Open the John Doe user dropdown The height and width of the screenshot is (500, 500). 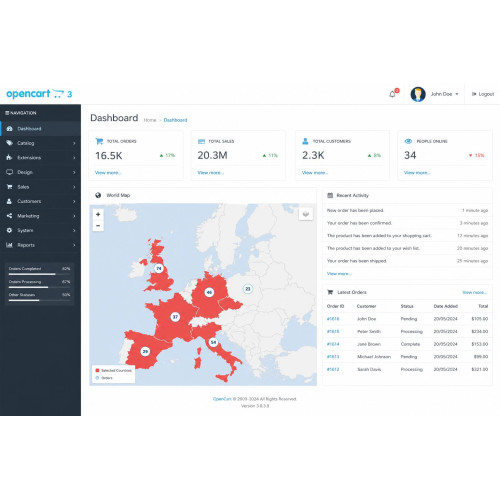(x=444, y=94)
